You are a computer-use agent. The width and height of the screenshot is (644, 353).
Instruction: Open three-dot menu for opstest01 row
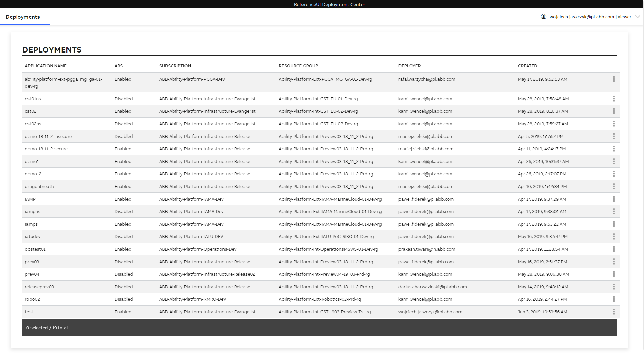pos(614,249)
